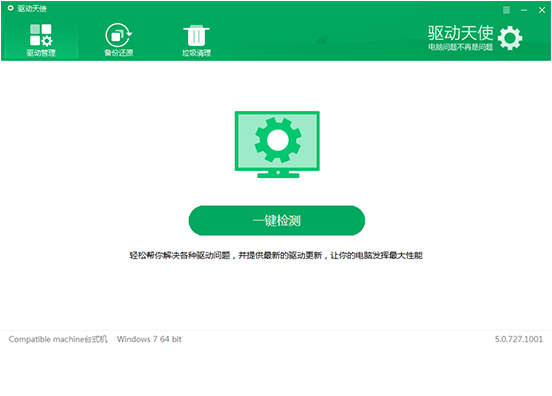Screen dimensions: 552x396
Task: Click the description text under the scan button
Action: click(x=276, y=255)
